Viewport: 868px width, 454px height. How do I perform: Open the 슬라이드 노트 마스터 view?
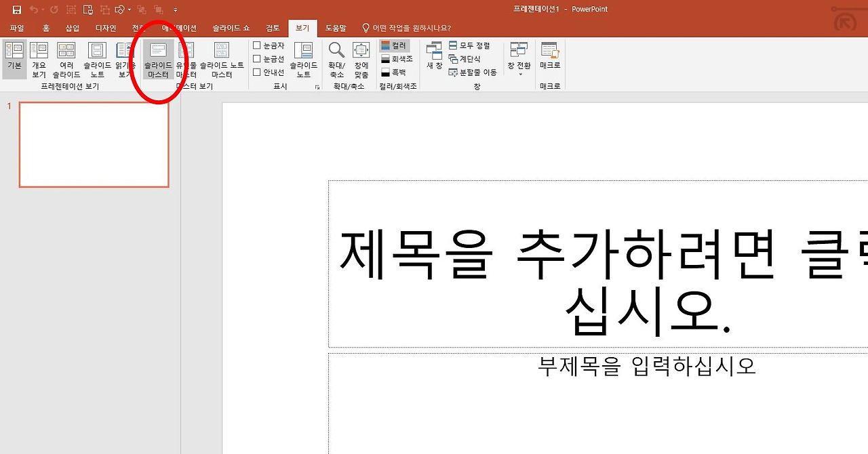coord(222,59)
